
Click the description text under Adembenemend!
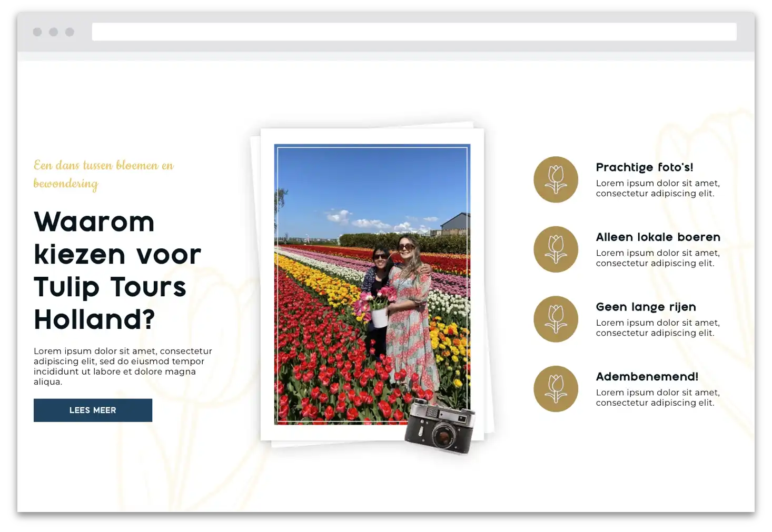click(657, 398)
